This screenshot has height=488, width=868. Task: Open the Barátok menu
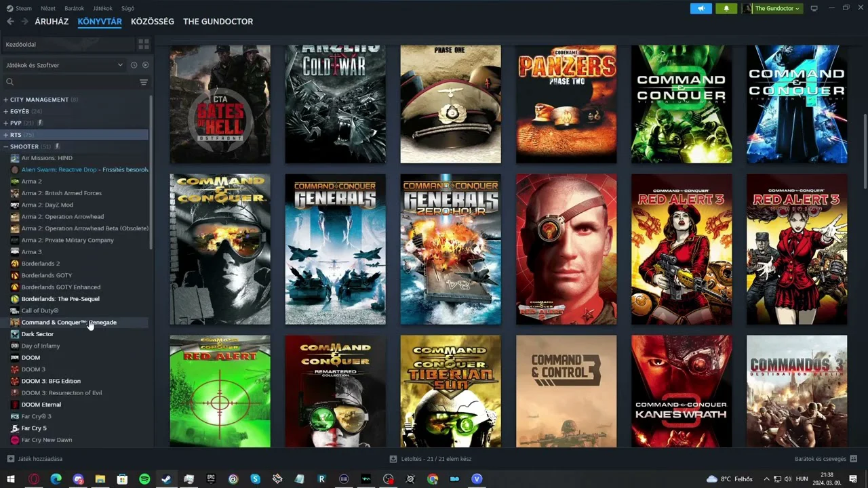click(74, 8)
